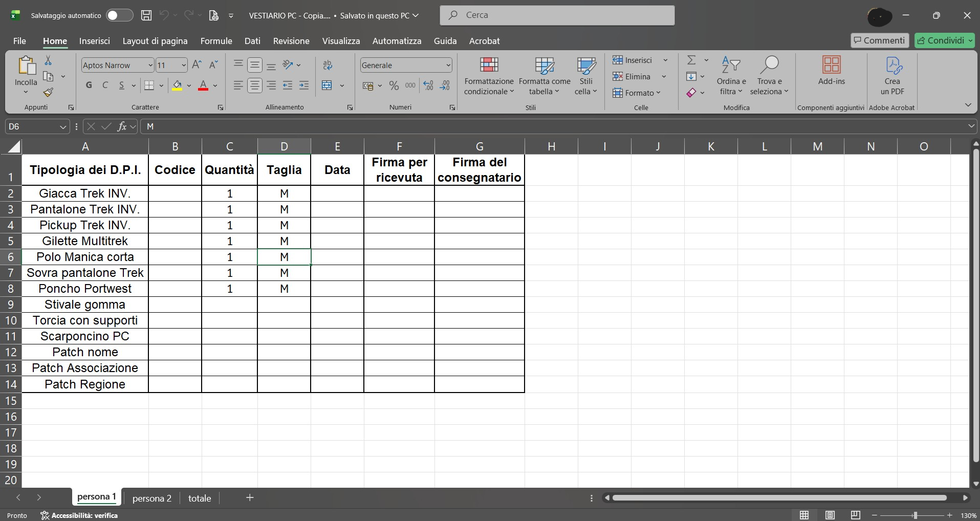Open the Formule ribbon tab
Screen dimensions: 980x521
(x=216, y=41)
